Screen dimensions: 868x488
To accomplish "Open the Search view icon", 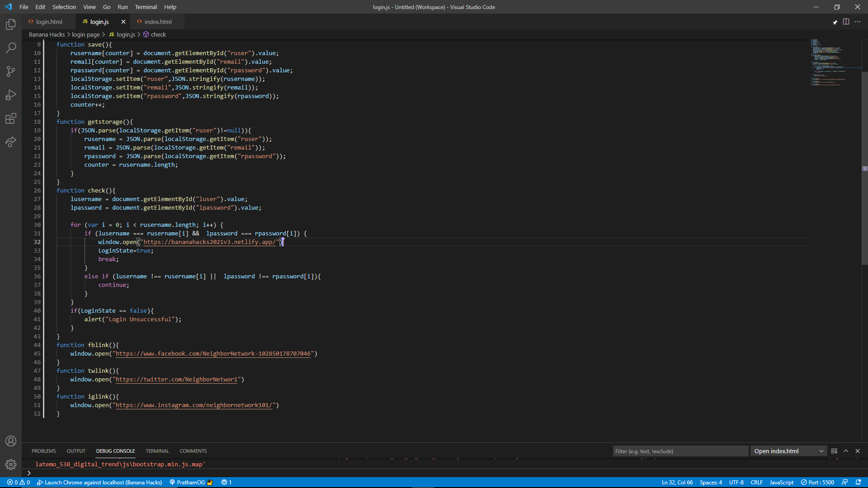I will (x=11, y=48).
